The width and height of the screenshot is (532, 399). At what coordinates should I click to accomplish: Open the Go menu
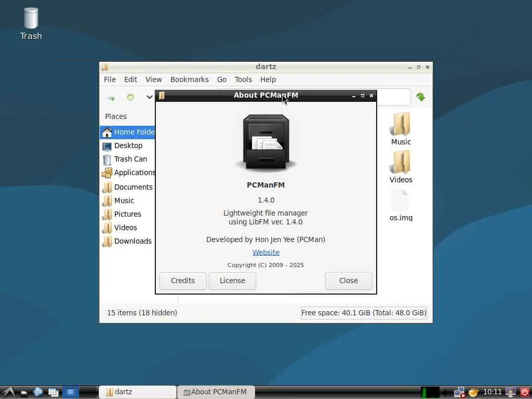pos(221,79)
